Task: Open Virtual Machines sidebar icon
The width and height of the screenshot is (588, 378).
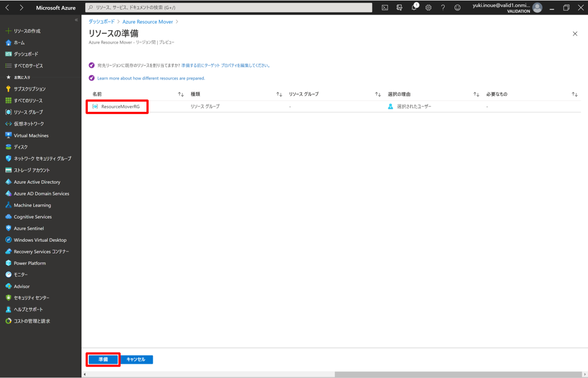Action: point(8,135)
